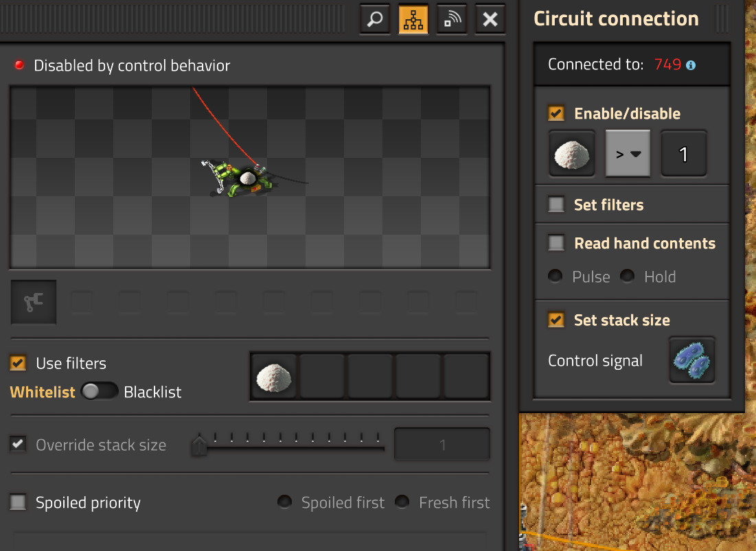This screenshot has width=756, height=551.
Task: Choose the bacteria control signal icon
Action: (x=692, y=360)
